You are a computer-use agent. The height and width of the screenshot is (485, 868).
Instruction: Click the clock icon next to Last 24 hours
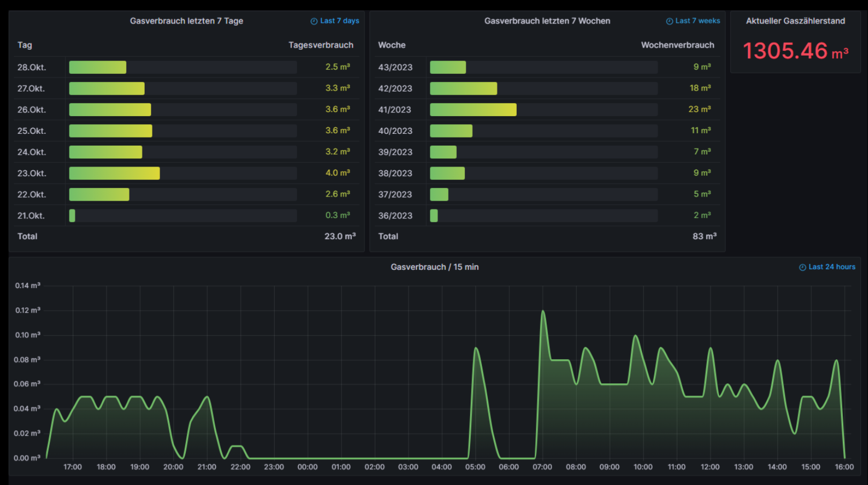(x=803, y=268)
